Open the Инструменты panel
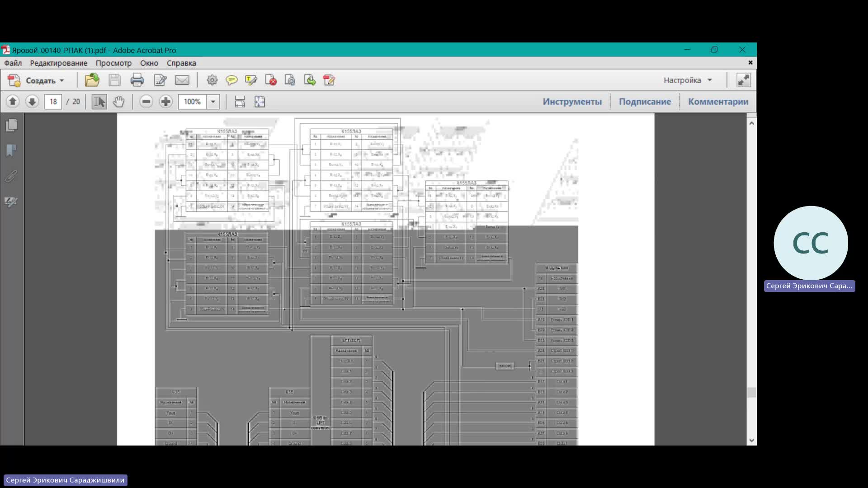This screenshot has width=868, height=488. click(572, 102)
